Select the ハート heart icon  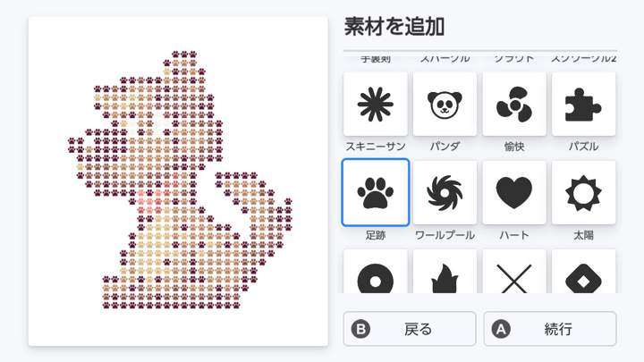tap(514, 192)
